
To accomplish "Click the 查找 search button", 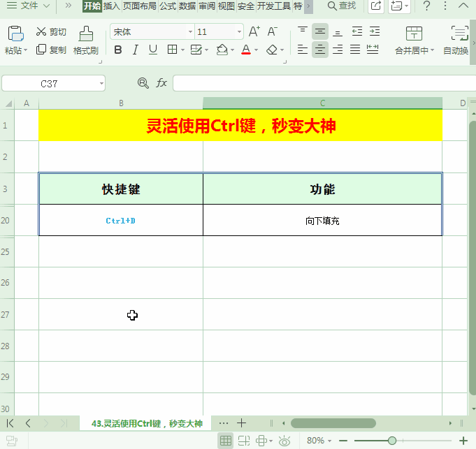I will coord(342,6).
